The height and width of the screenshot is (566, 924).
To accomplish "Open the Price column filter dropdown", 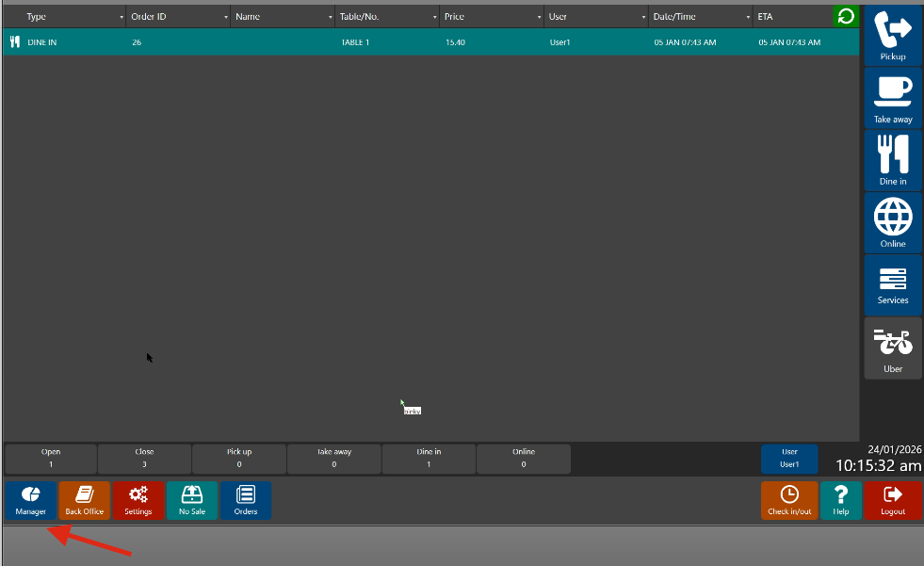I will 540,17.
